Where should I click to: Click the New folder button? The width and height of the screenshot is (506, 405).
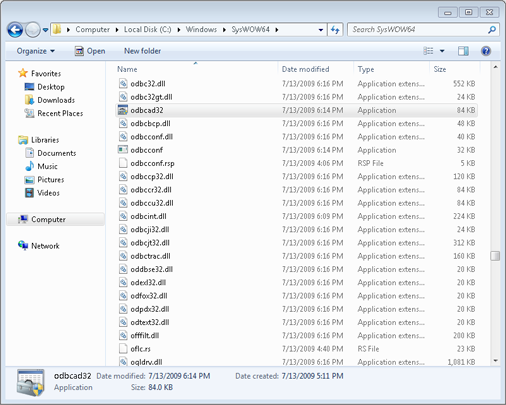(x=142, y=51)
